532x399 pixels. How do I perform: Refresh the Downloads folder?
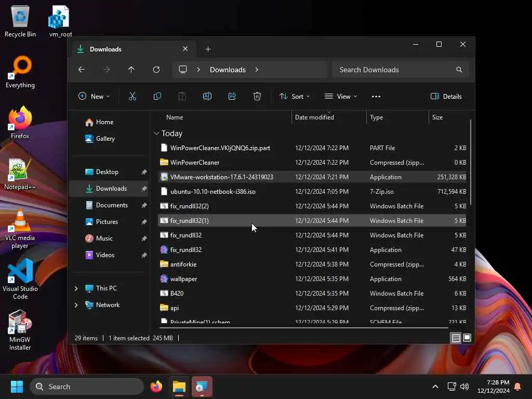click(x=156, y=70)
